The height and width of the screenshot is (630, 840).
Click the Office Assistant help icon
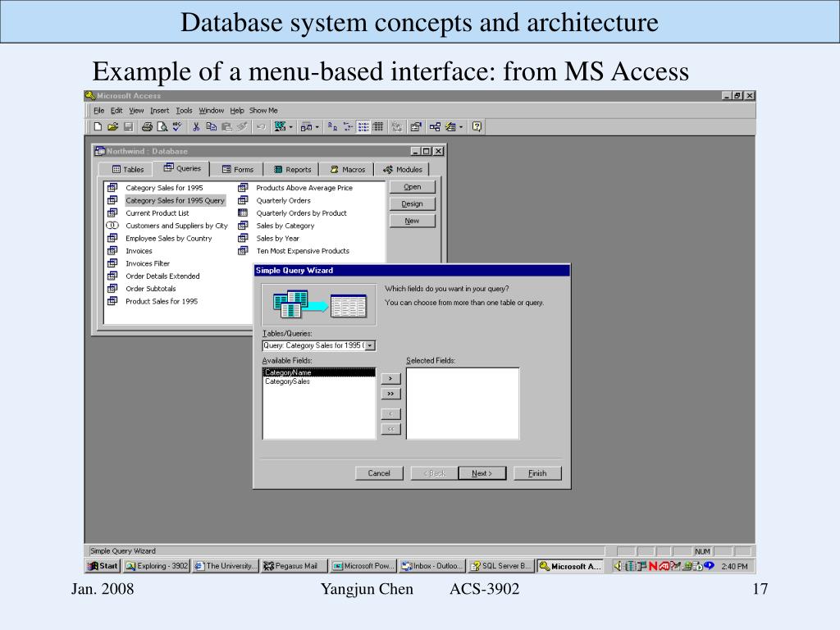477,127
